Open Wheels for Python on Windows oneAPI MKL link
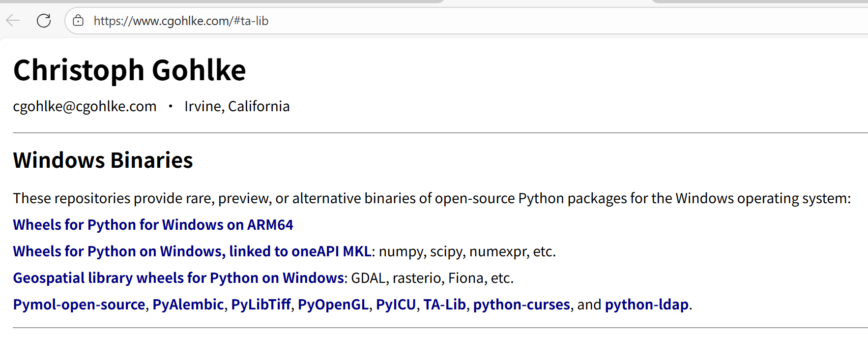The width and height of the screenshot is (868, 337). (x=192, y=251)
